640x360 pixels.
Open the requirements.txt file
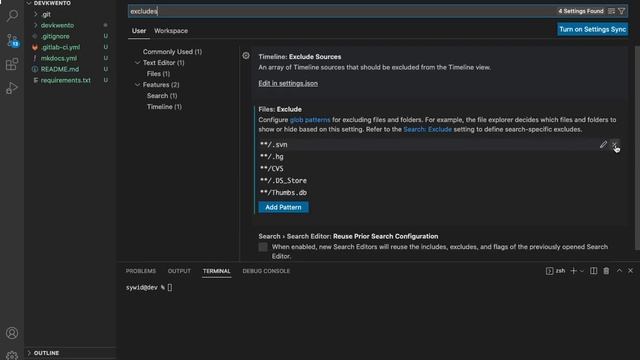click(x=66, y=80)
